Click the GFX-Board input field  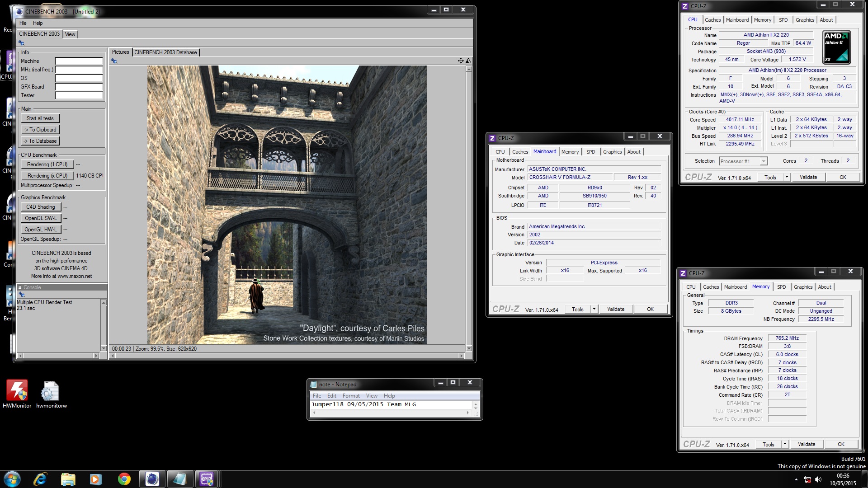79,87
